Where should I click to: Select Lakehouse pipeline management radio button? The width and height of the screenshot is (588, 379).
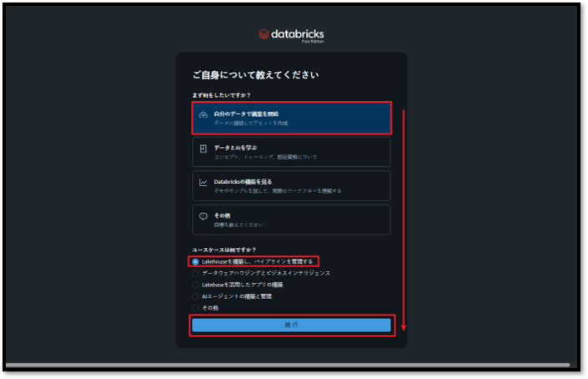point(196,261)
